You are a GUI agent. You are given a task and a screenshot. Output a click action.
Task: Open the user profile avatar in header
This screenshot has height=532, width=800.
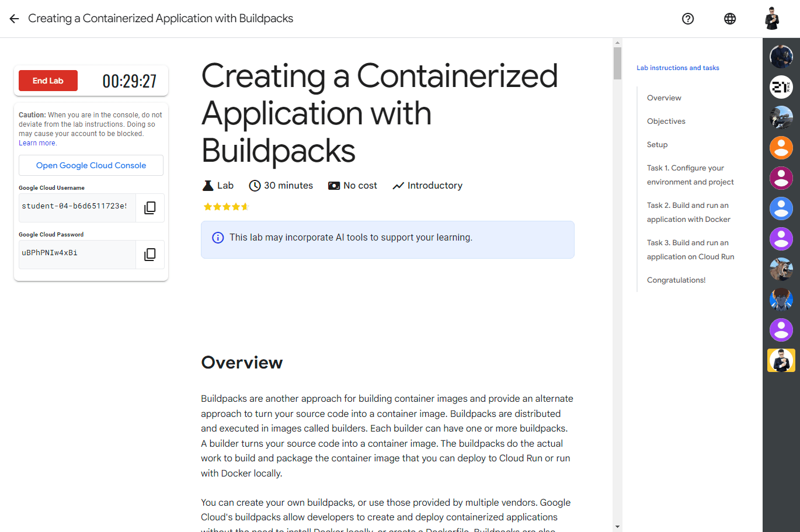(x=772, y=19)
